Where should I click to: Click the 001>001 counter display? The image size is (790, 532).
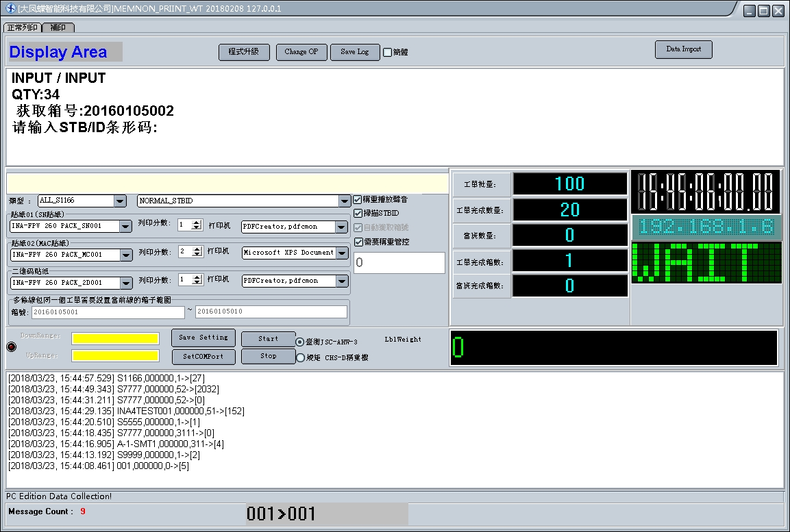click(327, 514)
